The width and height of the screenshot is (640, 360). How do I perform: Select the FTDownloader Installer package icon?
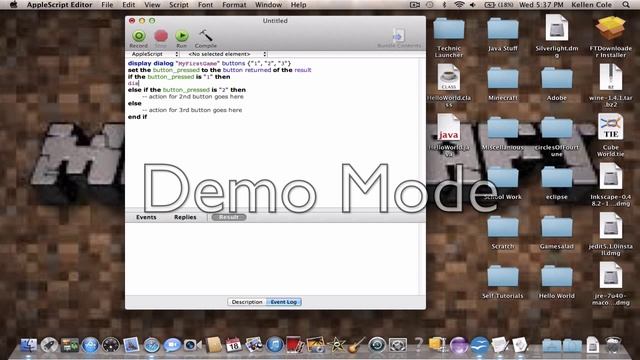click(611, 36)
